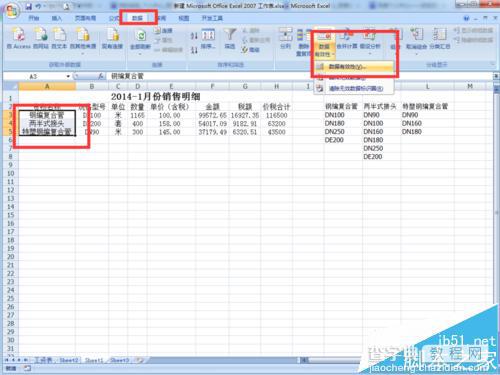Image resolution: width=500 pixels, height=375 pixels.
Task: Open the View (视图) ribbon tab
Action: coord(183,18)
